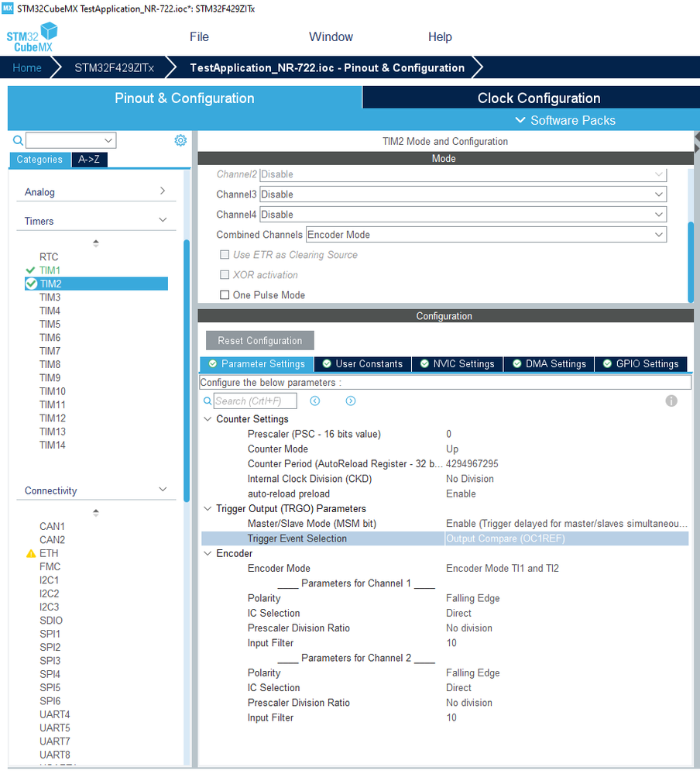Click the parameter info icon
Screen dimensions: 700x774
(x=671, y=401)
